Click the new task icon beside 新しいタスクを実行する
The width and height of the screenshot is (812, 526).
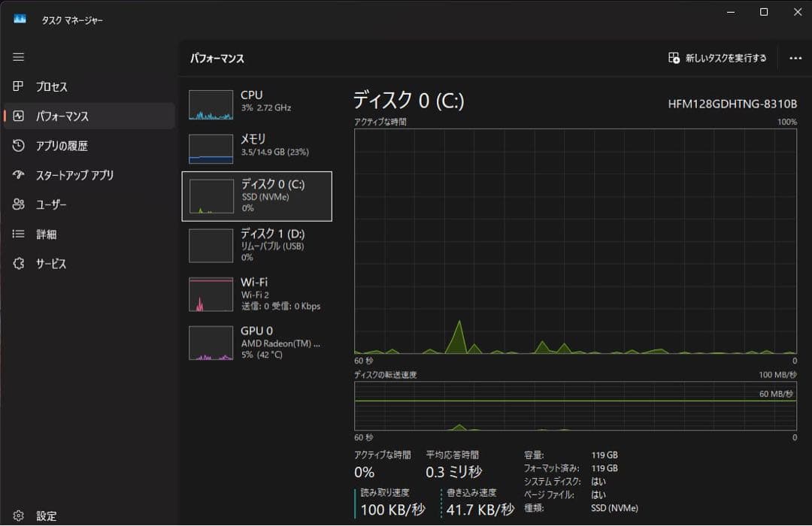[674, 58]
